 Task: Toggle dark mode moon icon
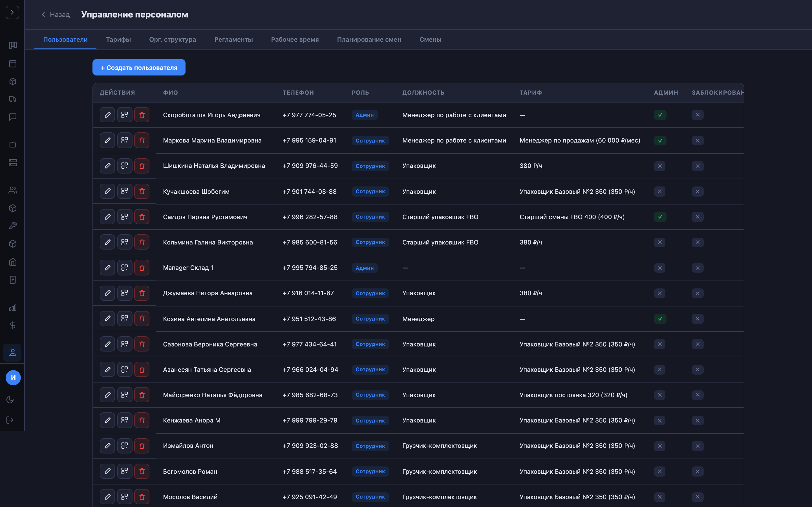click(x=10, y=400)
